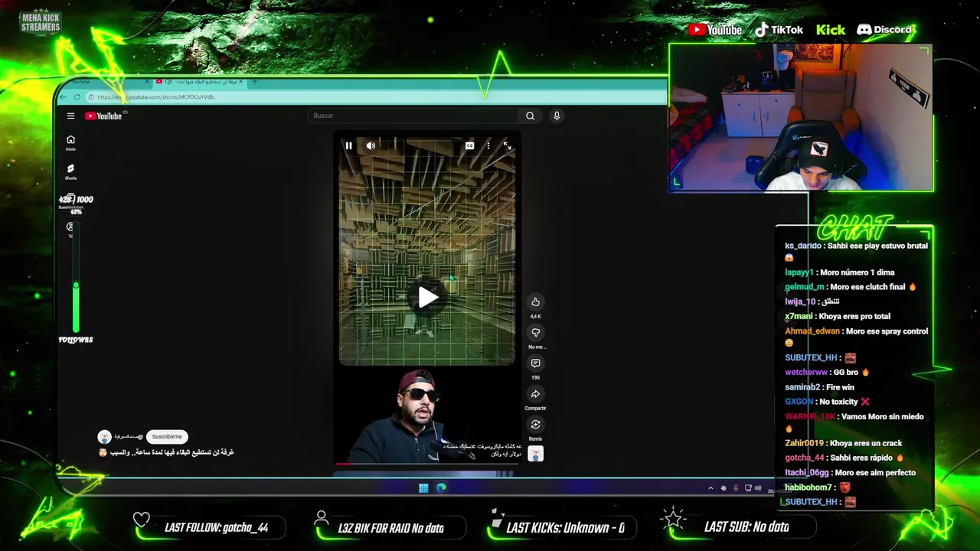
Task: Click Suscribirme button
Action: (167, 436)
